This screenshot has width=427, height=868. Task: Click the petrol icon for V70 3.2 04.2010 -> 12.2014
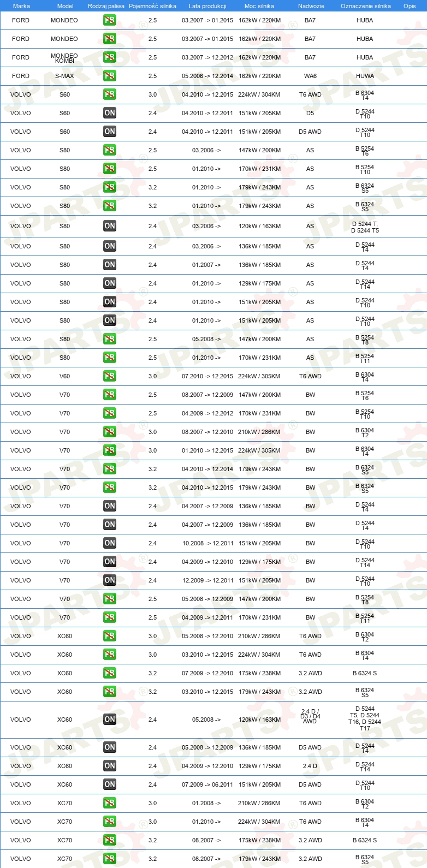point(110,469)
